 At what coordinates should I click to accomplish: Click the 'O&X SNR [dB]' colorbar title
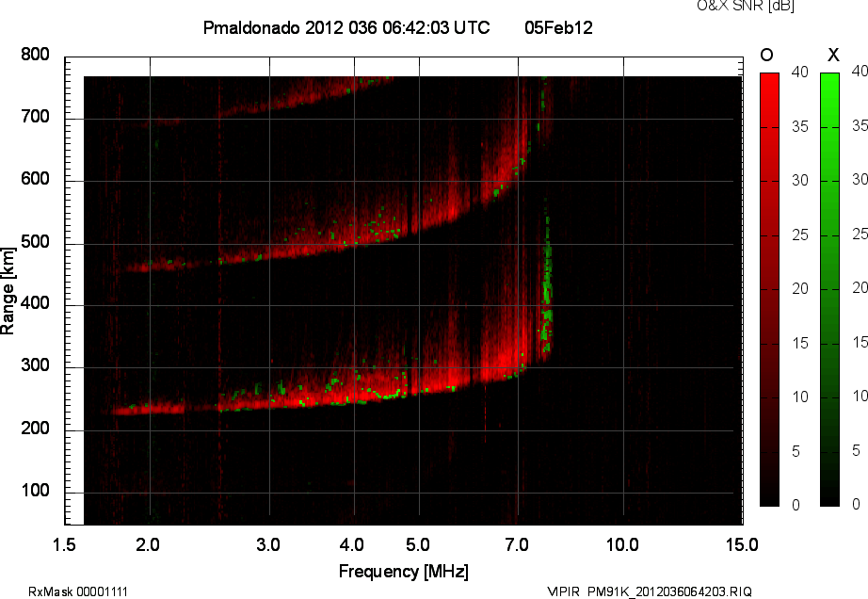[745, 6]
